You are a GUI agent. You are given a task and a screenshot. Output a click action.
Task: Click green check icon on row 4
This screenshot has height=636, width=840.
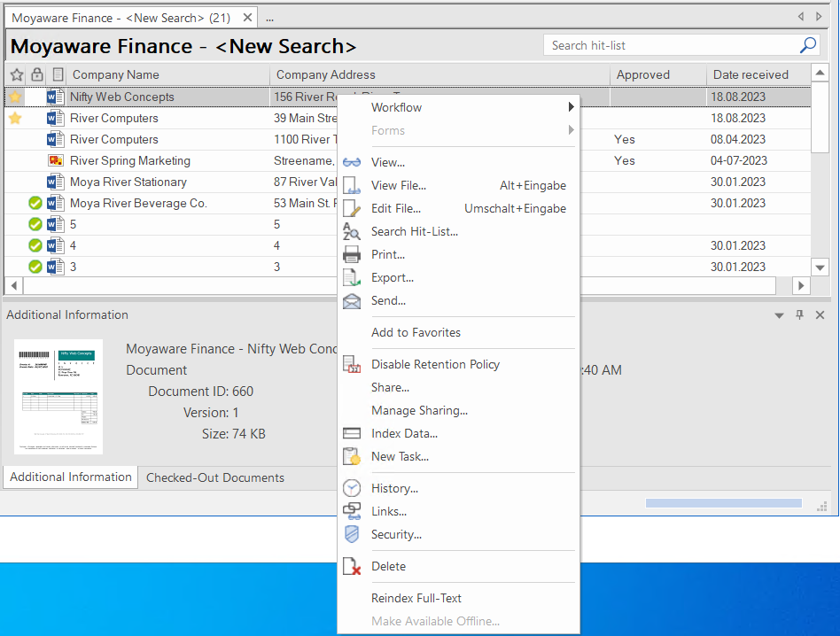coord(35,245)
